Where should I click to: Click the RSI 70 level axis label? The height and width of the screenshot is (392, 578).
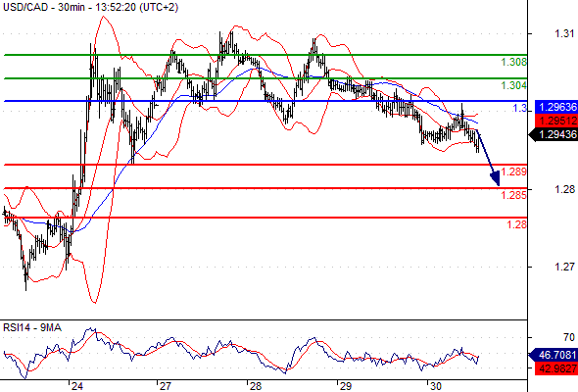click(x=569, y=337)
